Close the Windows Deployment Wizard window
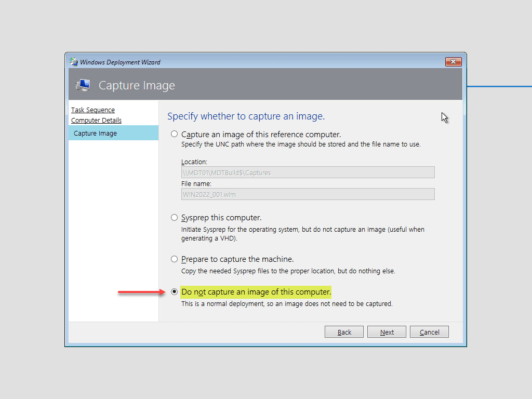The image size is (532, 399). (x=453, y=61)
